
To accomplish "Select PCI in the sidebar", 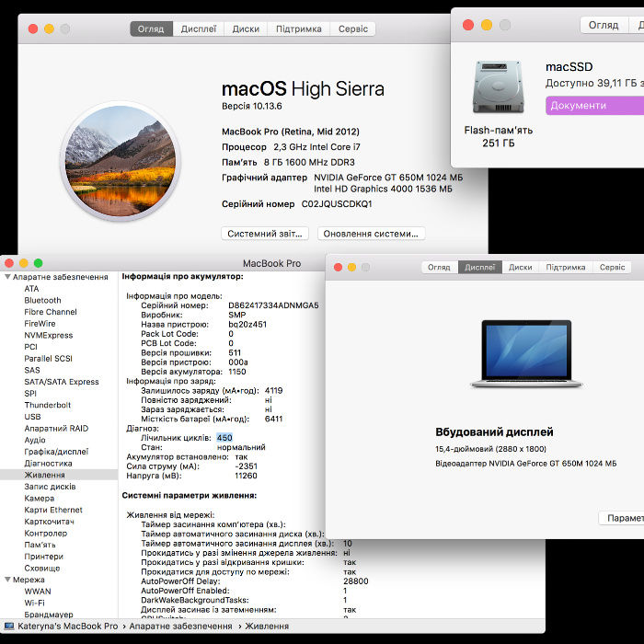I will tap(30, 347).
